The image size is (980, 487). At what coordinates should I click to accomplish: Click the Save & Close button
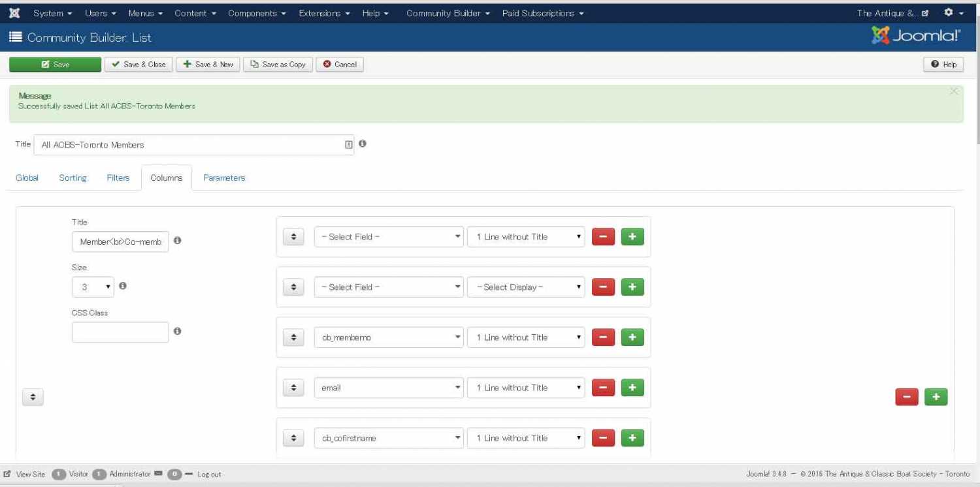click(x=139, y=65)
